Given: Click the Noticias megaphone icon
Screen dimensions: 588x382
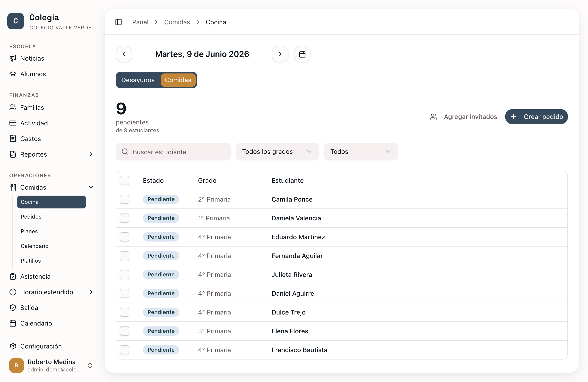Looking at the screenshot, I should click(x=13, y=58).
